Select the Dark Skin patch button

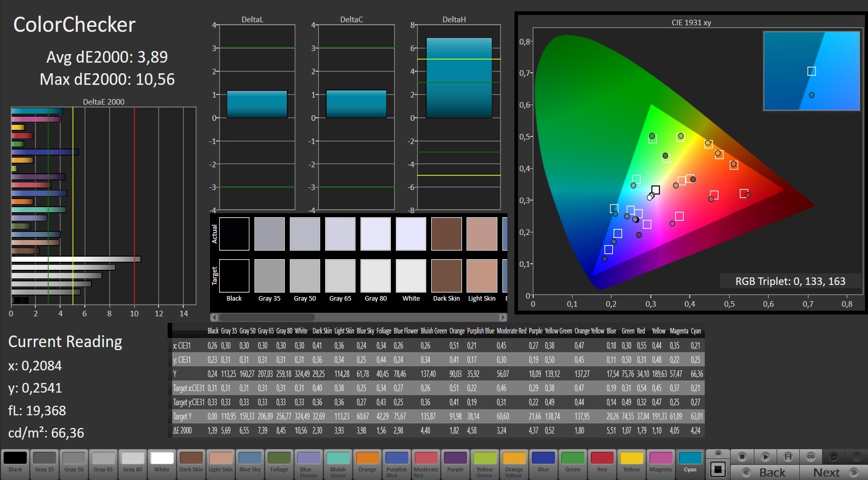click(x=191, y=464)
